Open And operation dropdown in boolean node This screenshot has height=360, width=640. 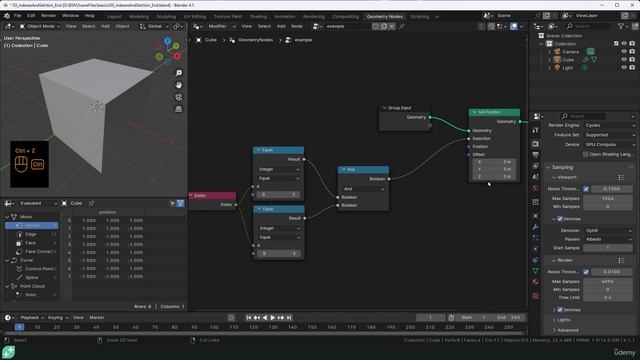(x=363, y=189)
